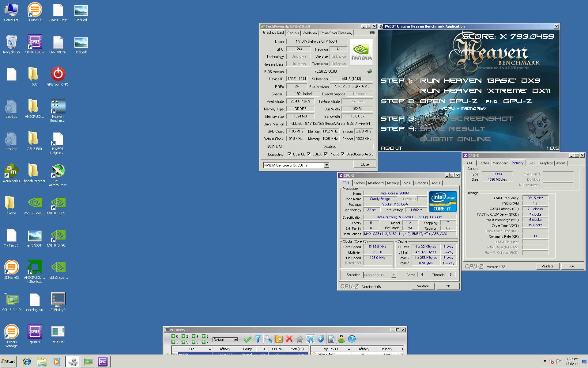Open MSI Afterburner desktop shortcut
588x368 pixels.
click(x=58, y=175)
